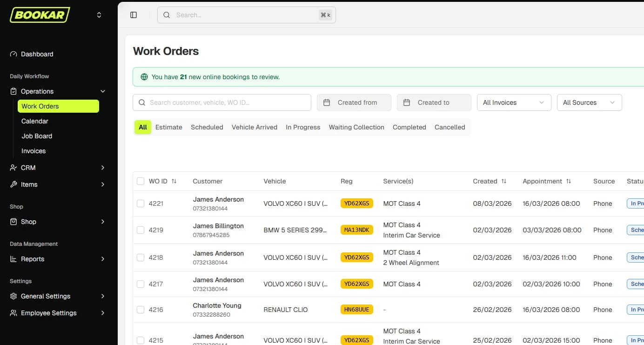Collapse the Operations section chevron
Viewport: 644px width, 345px height.
coord(103,91)
